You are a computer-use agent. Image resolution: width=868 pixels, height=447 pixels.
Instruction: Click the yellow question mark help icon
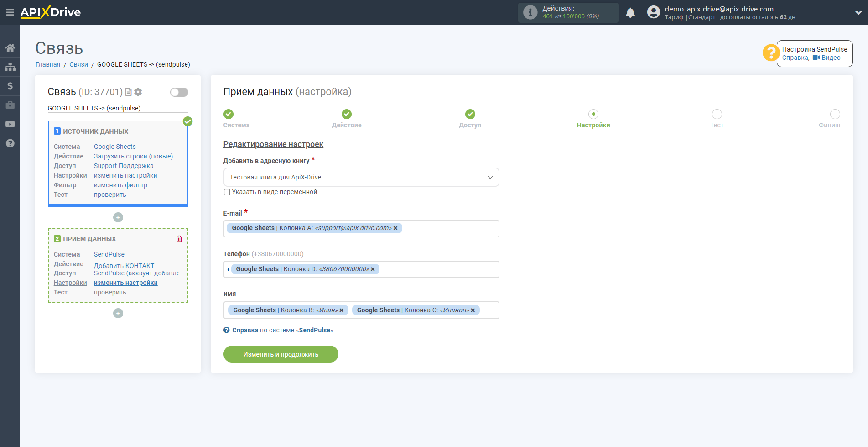click(771, 53)
